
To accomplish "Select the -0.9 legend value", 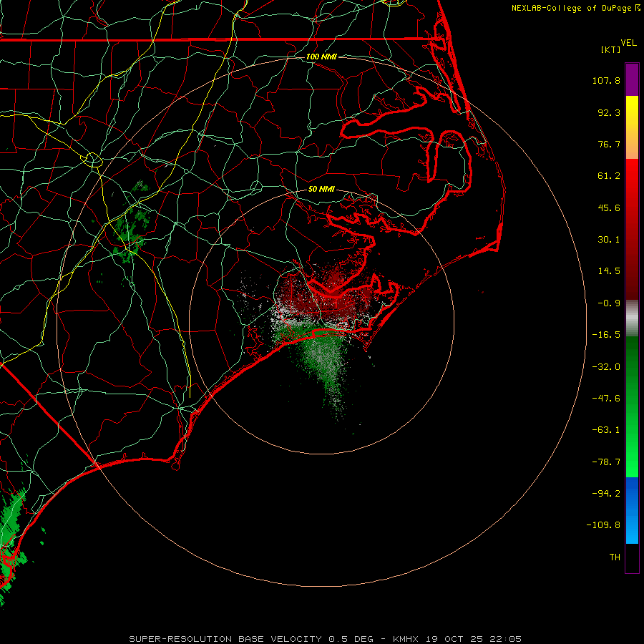I will [x=609, y=303].
